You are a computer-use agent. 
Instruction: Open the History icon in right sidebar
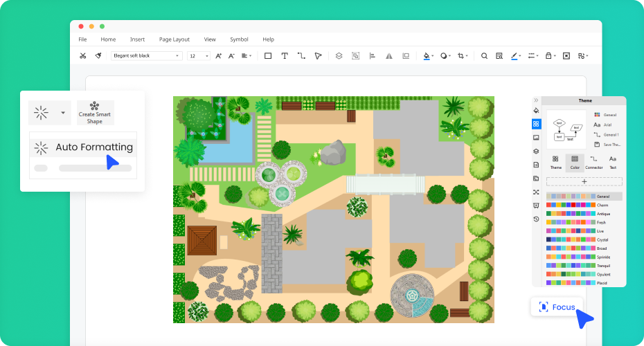click(536, 219)
